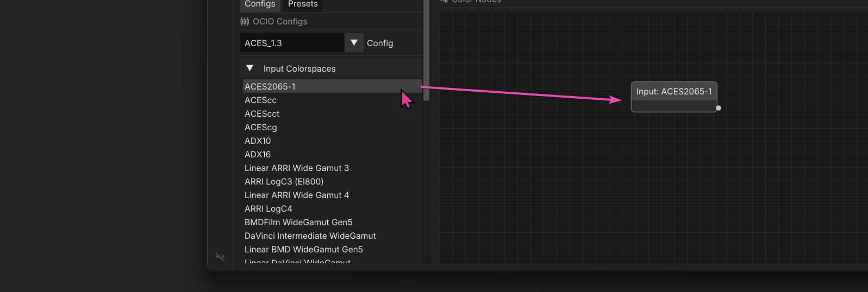Collapse the Input Colorspaces section
The width and height of the screenshot is (868, 292).
[x=250, y=68]
